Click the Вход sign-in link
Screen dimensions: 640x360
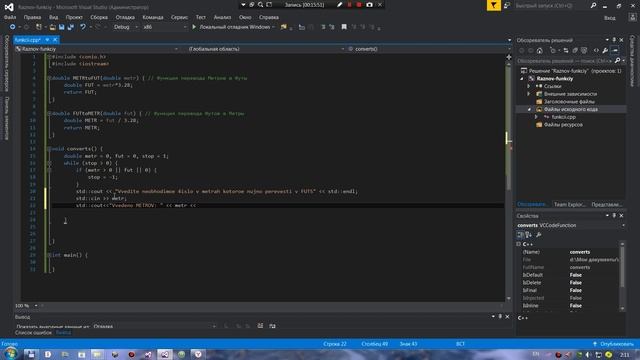(x=609, y=18)
